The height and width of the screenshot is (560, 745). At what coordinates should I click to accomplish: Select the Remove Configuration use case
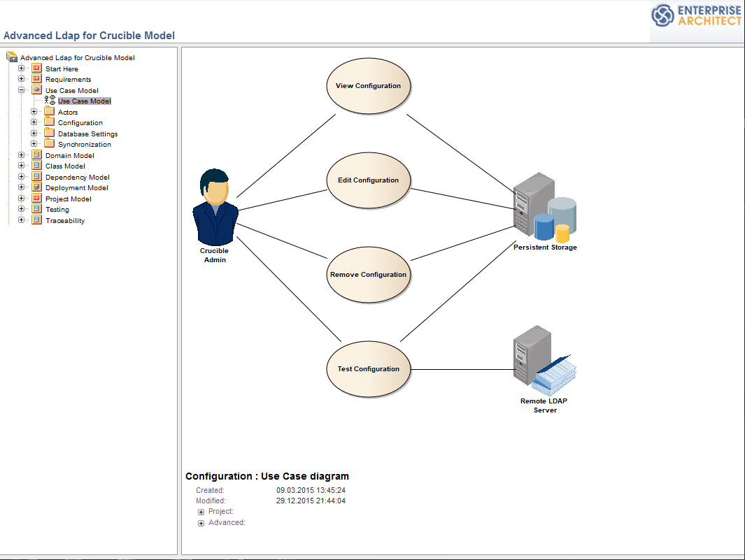(x=368, y=275)
